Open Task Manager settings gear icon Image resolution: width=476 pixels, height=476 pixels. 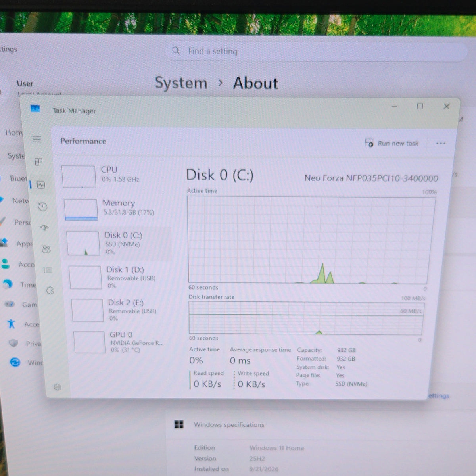tap(57, 387)
